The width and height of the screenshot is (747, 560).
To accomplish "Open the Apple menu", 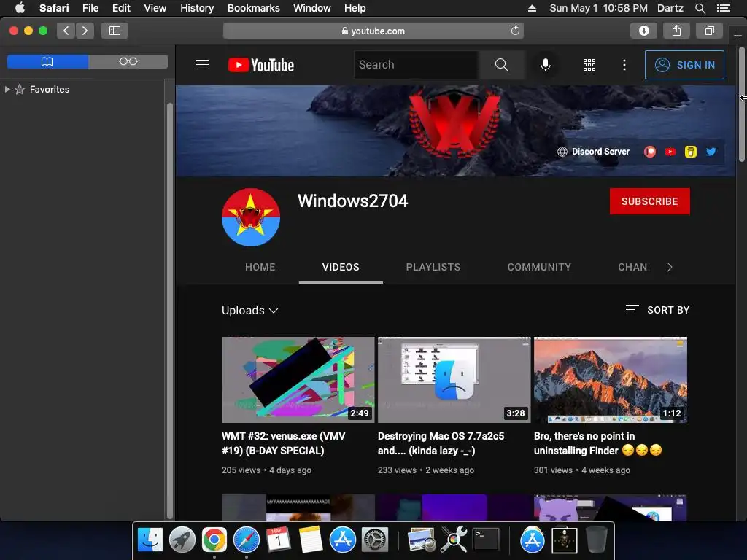I will (20, 8).
